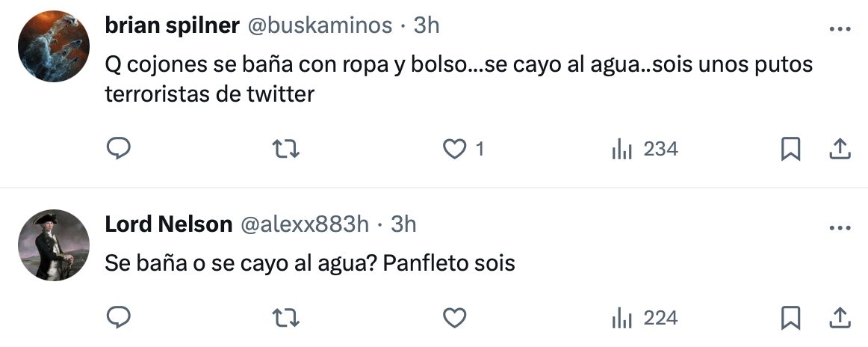Visit brian spilner's display name link
The width and height of the screenshot is (868, 347).
coord(172,25)
